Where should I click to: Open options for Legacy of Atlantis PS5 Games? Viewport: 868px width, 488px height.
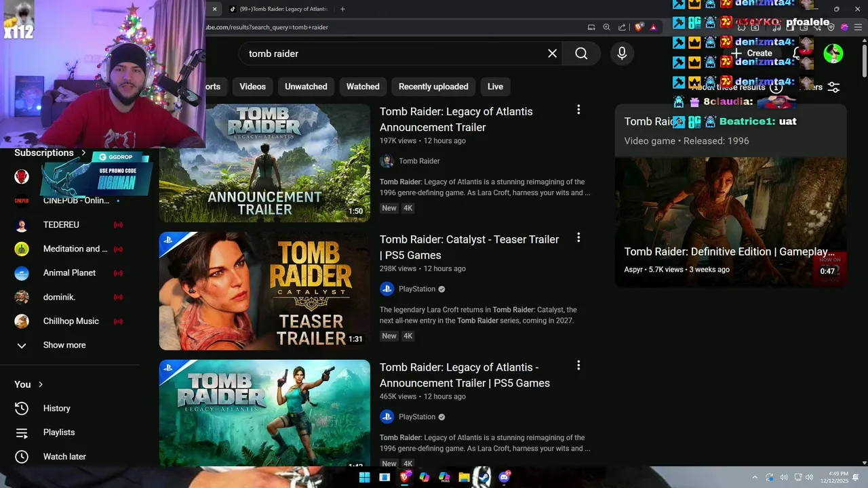click(578, 365)
